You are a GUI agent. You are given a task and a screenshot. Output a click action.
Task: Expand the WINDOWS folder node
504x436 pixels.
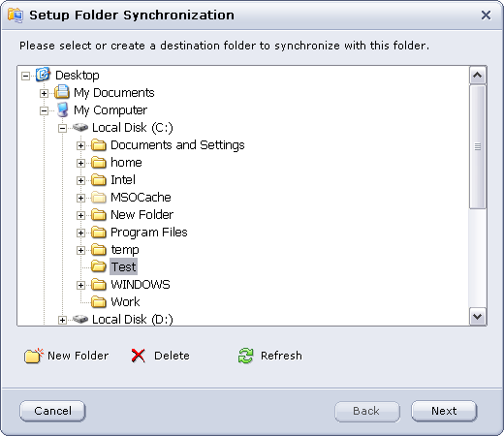(x=80, y=285)
